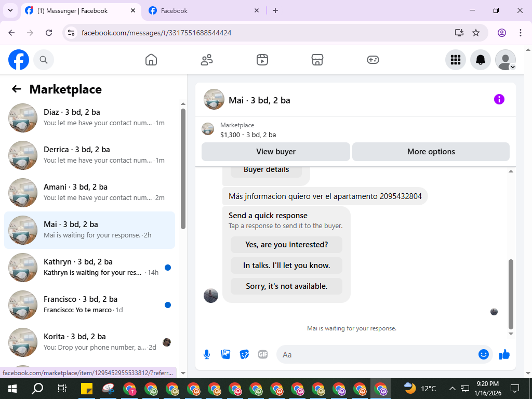Switch to the Messenger | Facebook browser tab
Viewport: 532px width, 399px height.
click(x=82, y=11)
